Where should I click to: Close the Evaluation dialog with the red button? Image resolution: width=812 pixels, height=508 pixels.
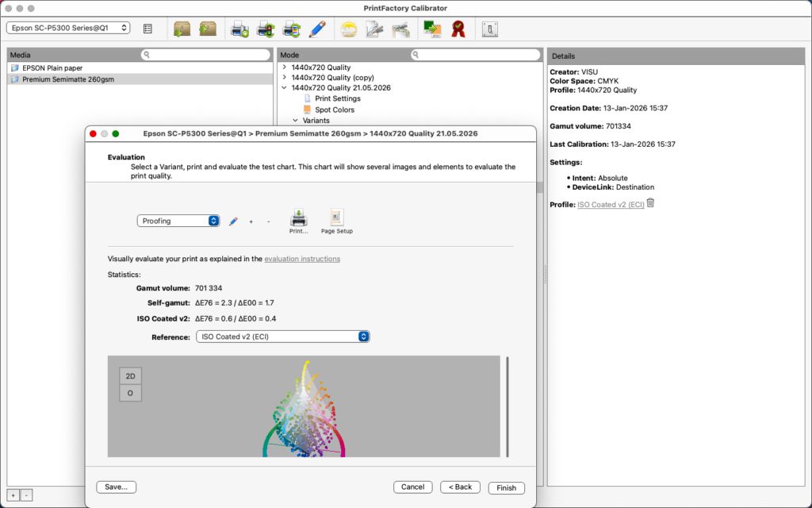point(94,133)
